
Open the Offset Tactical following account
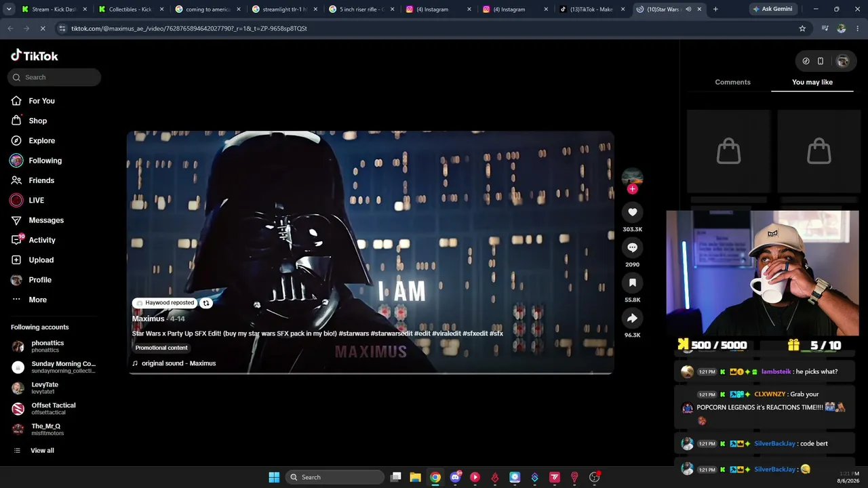tap(54, 409)
